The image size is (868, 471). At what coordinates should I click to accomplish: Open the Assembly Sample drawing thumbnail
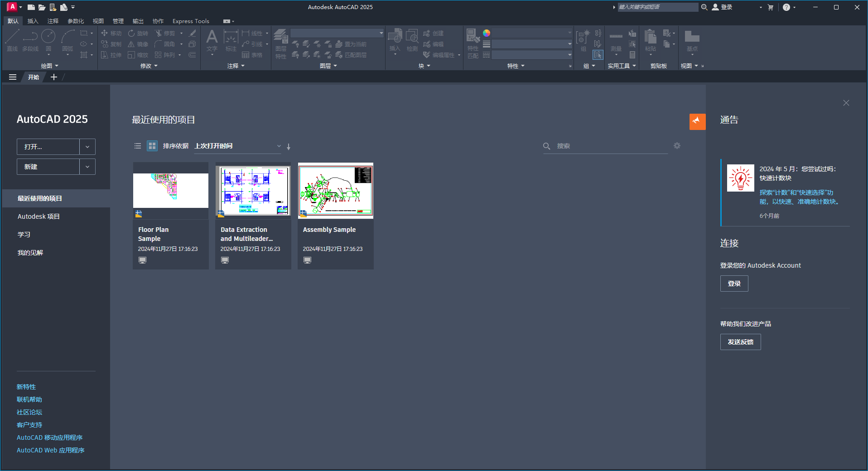pos(335,191)
